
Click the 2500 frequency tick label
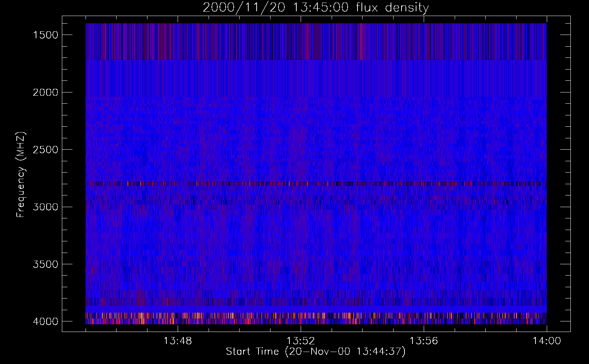coord(46,150)
